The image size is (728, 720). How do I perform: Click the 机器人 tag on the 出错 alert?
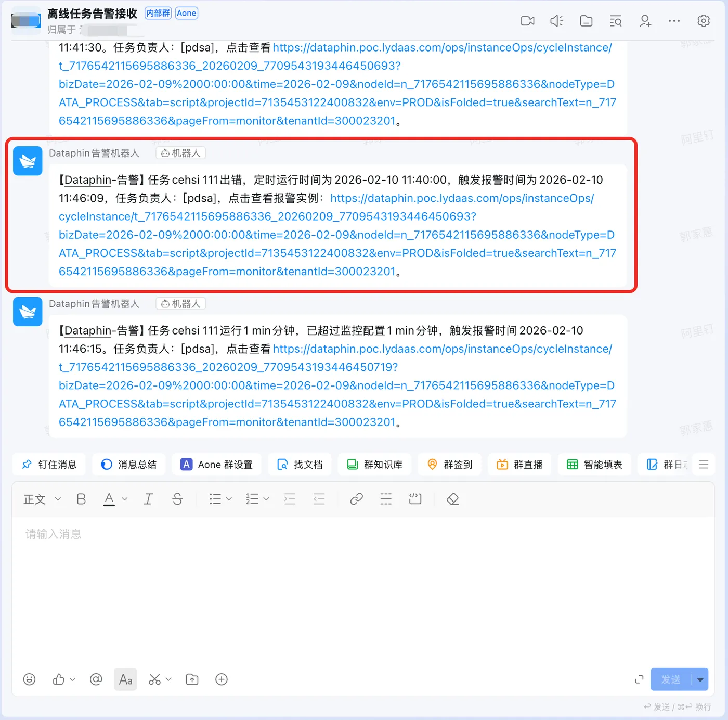pos(180,153)
